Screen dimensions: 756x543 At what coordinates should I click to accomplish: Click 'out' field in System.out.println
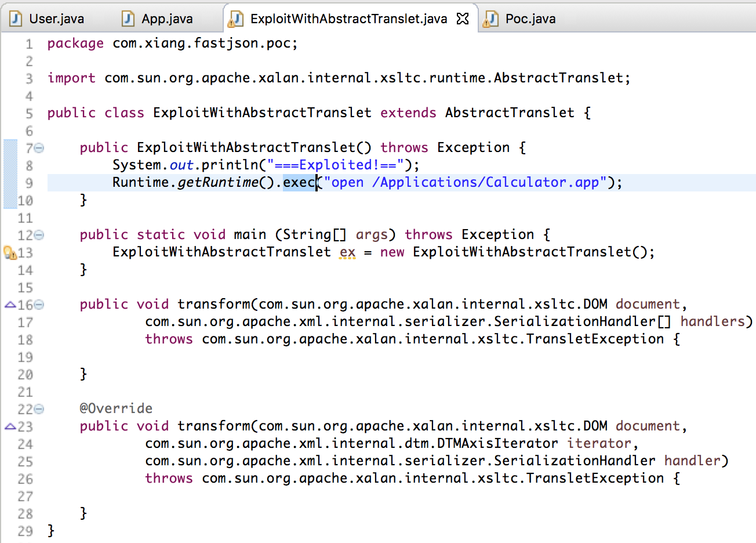(181, 165)
